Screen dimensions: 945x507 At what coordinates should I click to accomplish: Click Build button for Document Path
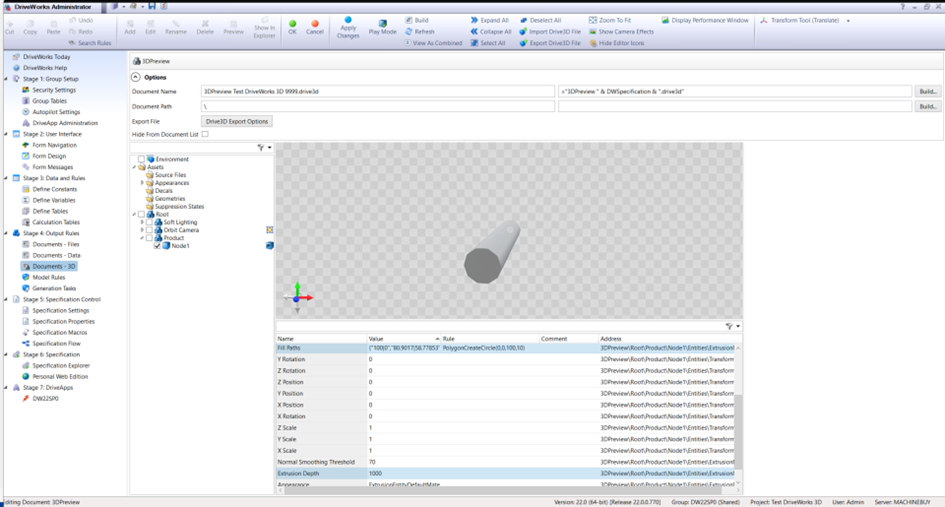(x=928, y=106)
